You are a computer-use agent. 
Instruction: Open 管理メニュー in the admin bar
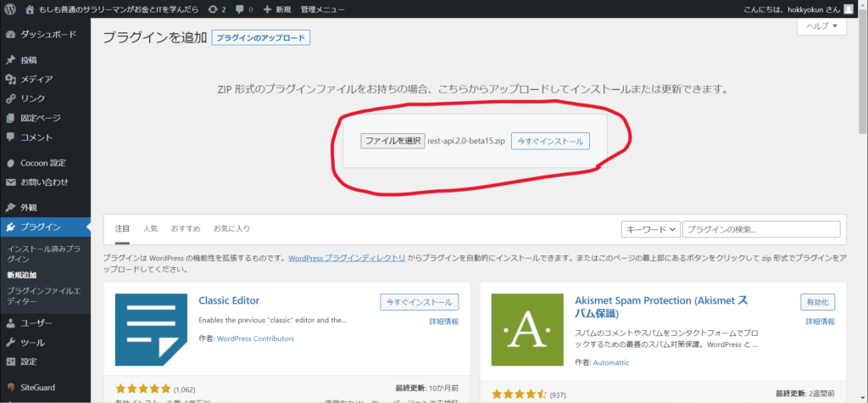coord(323,9)
